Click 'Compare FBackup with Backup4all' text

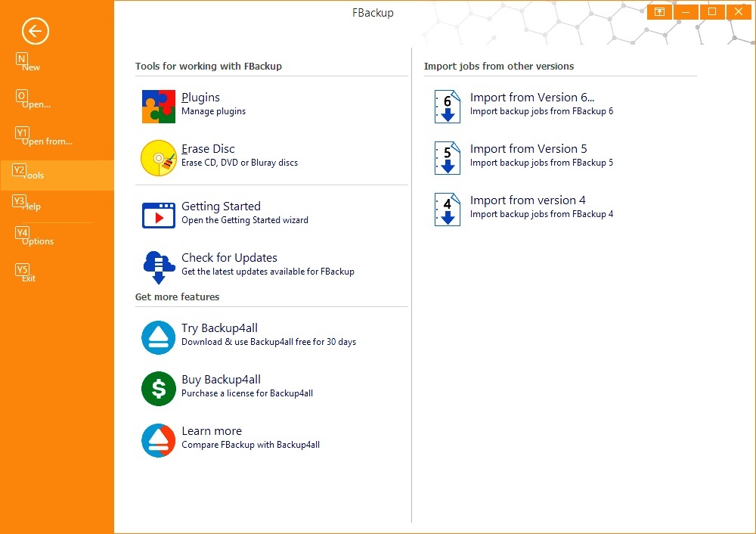pos(251,446)
